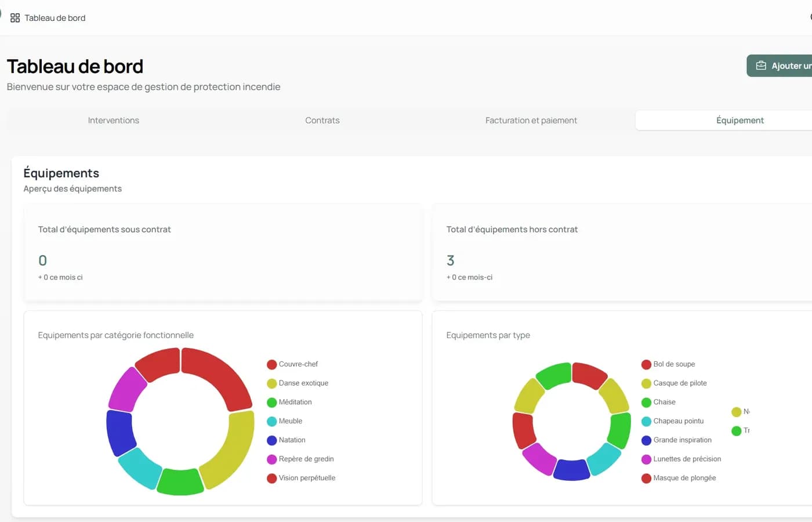Click the briefcase icon on Ajouter button
This screenshot has height=522, width=812.
click(761, 66)
